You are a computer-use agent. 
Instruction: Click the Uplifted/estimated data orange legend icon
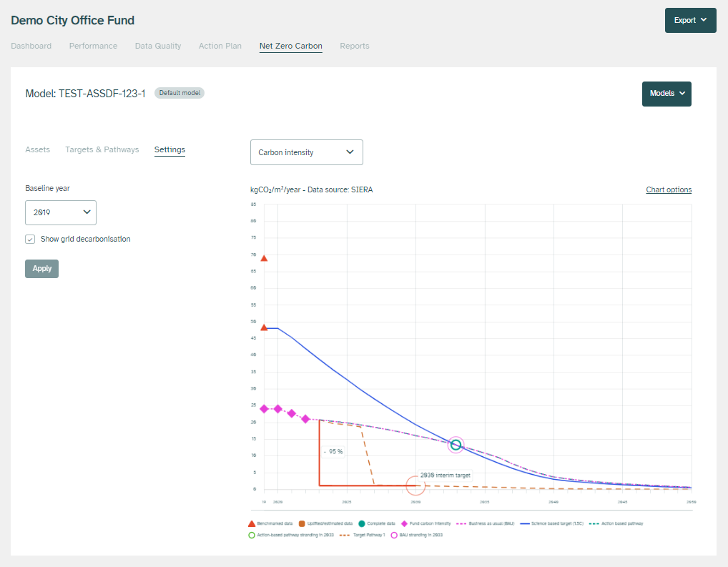(302, 523)
